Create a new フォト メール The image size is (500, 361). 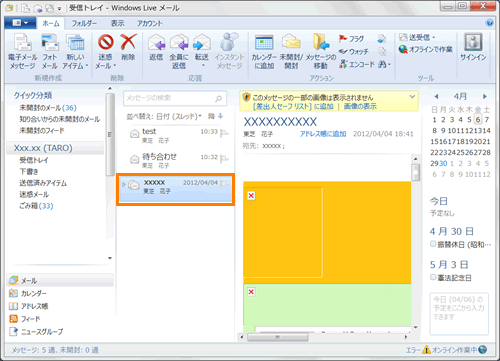[50, 52]
